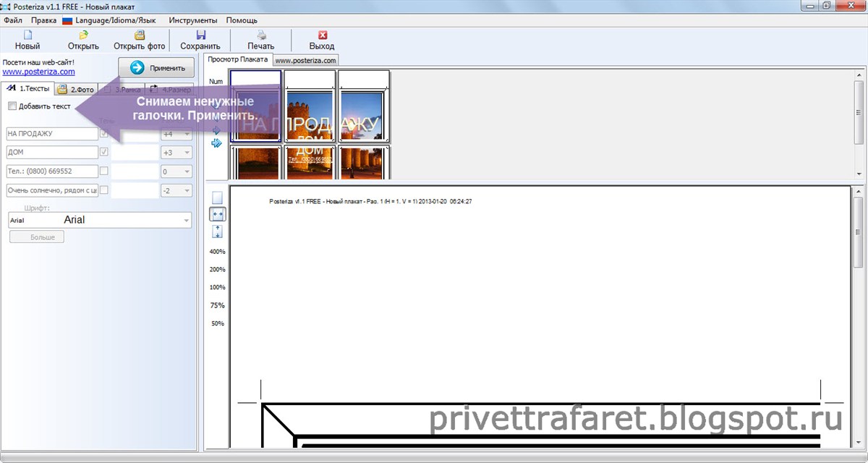Image resolution: width=868 pixels, height=463 pixels.
Task: Open the +4 size dropdown
Action: click(x=176, y=134)
